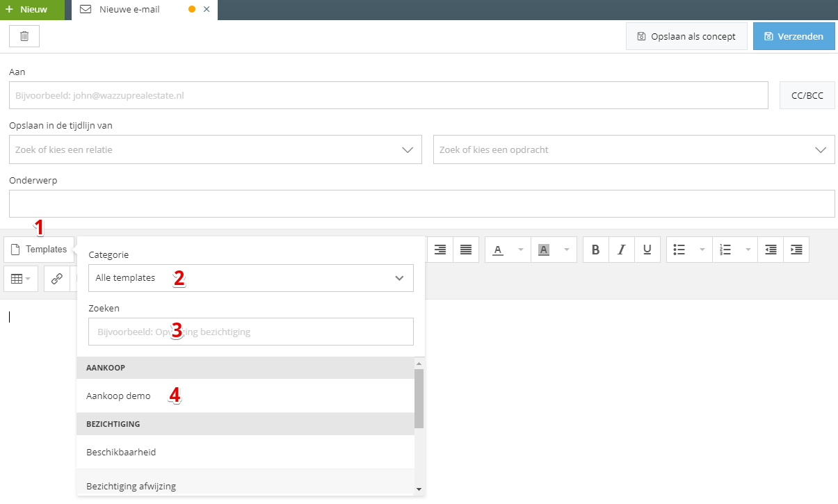Open the opdracht dropdown
Screen dimensions: 838x504
pyautogui.click(x=634, y=149)
